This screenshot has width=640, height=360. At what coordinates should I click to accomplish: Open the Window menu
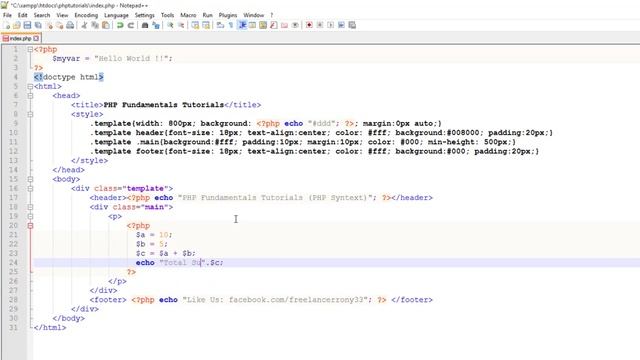click(x=253, y=15)
